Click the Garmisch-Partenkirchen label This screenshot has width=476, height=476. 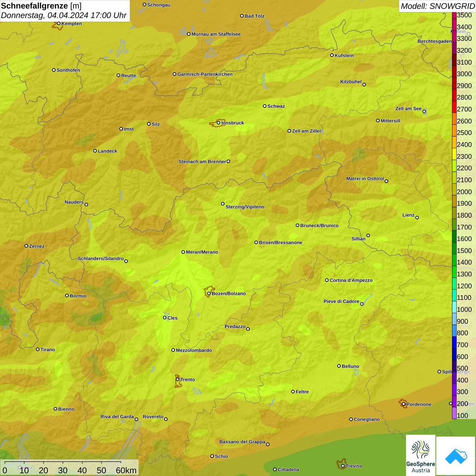click(205, 74)
